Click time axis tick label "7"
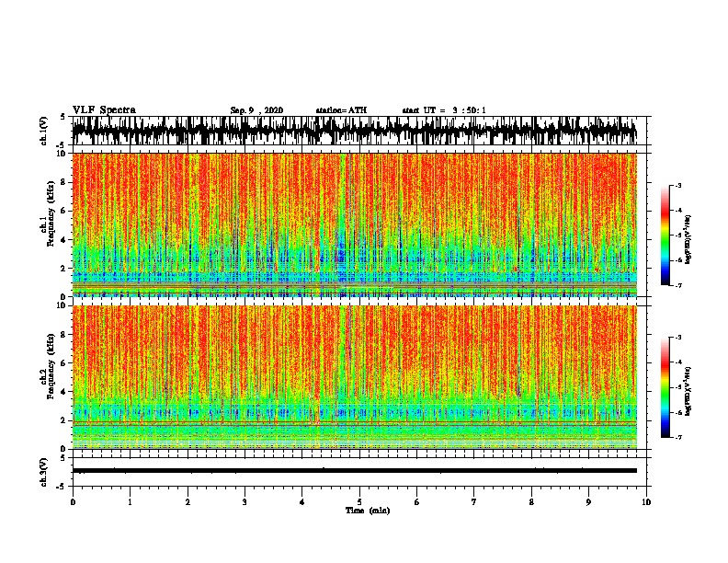The height and width of the screenshot is (563, 728). (x=474, y=502)
